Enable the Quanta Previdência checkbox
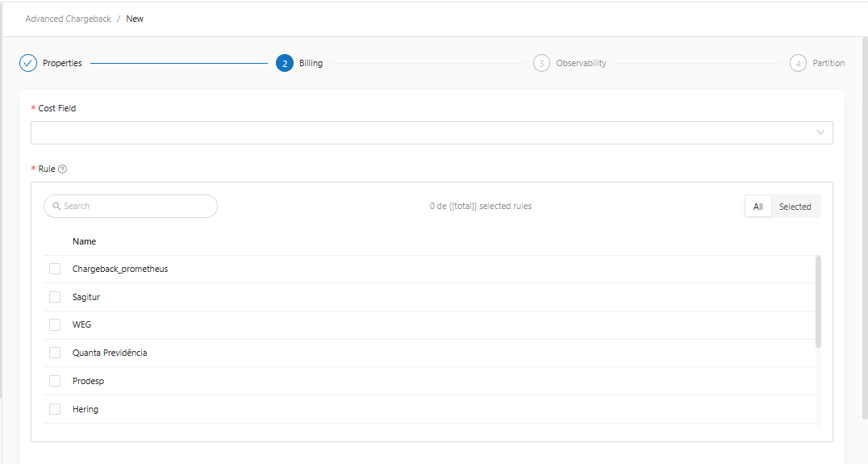This screenshot has width=868, height=464. [55, 353]
